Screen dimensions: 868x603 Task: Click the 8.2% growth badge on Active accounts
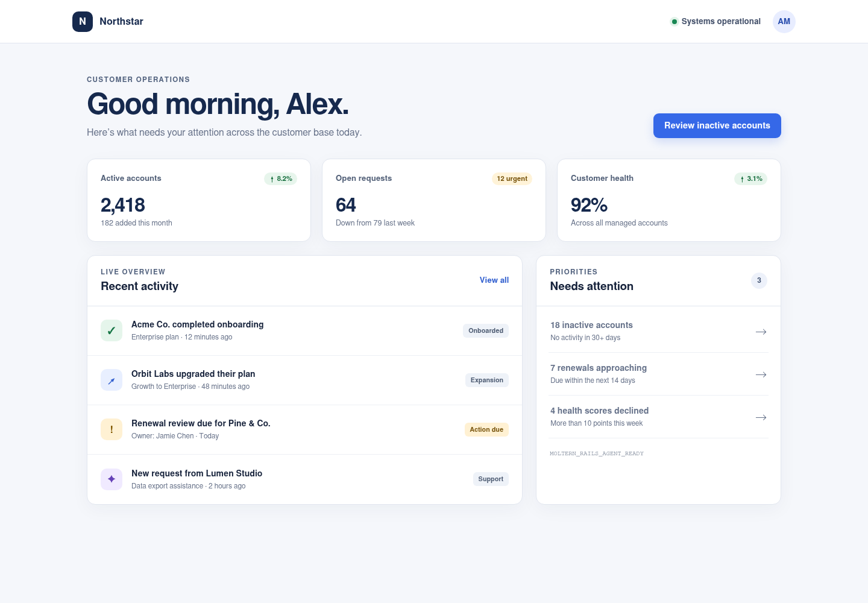(x=281, y=178)
